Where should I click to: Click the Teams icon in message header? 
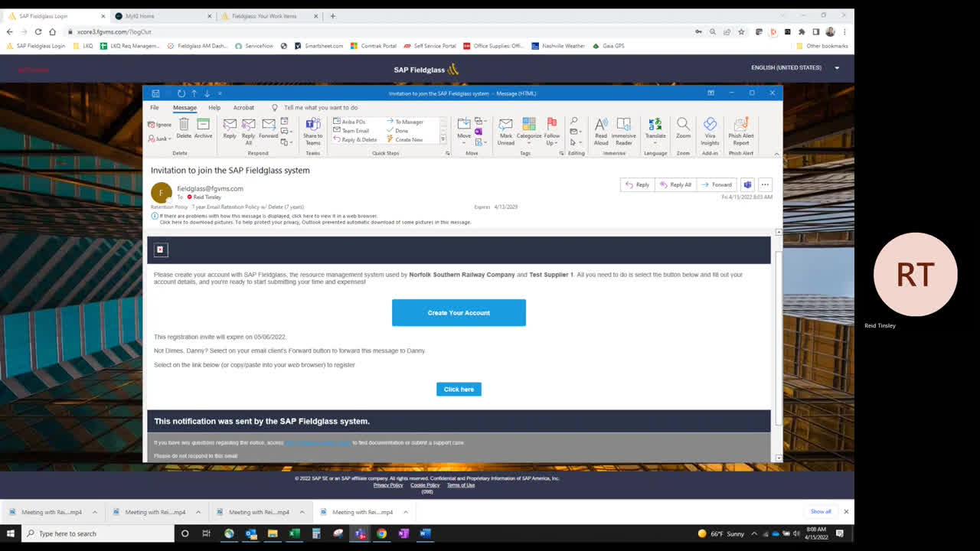click(x=748, y=184)
